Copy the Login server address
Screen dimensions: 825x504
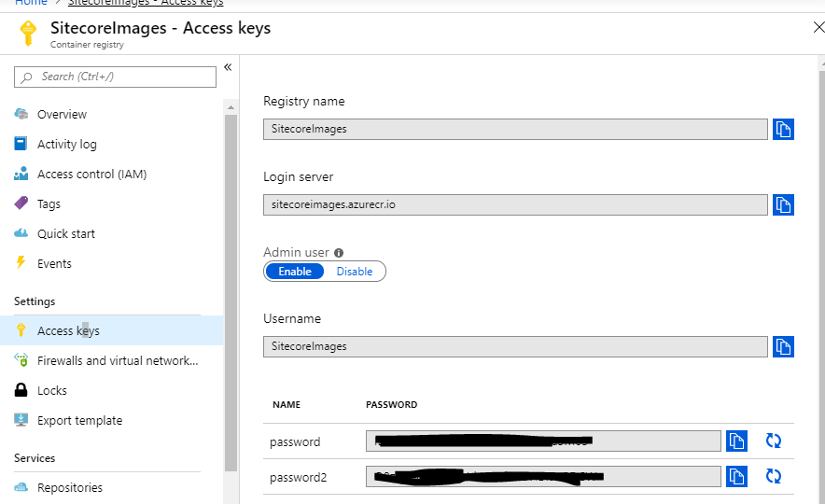click(783, 204)
